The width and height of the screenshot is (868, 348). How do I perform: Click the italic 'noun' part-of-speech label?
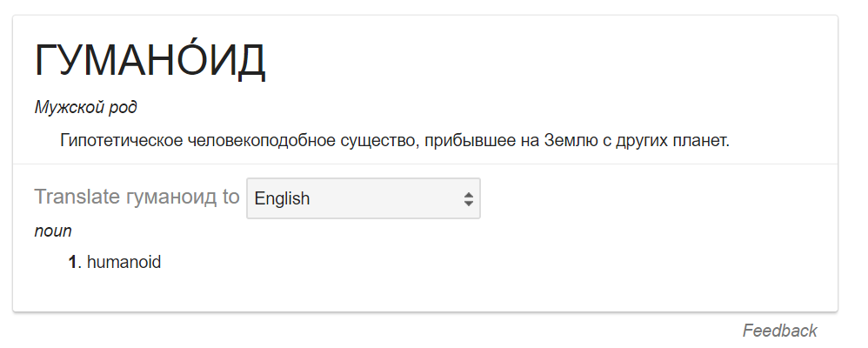53,231
